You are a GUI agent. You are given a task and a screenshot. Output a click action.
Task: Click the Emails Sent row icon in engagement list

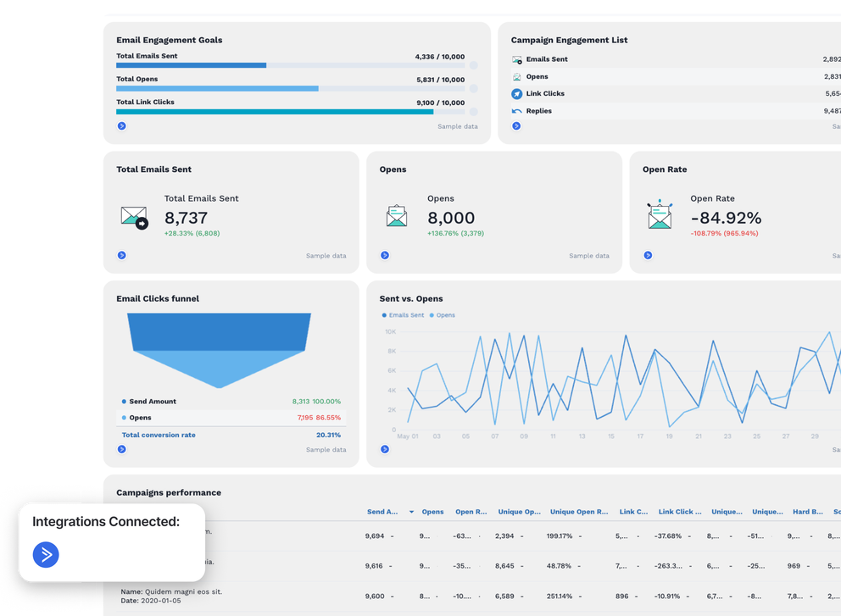tap(516, 59)
